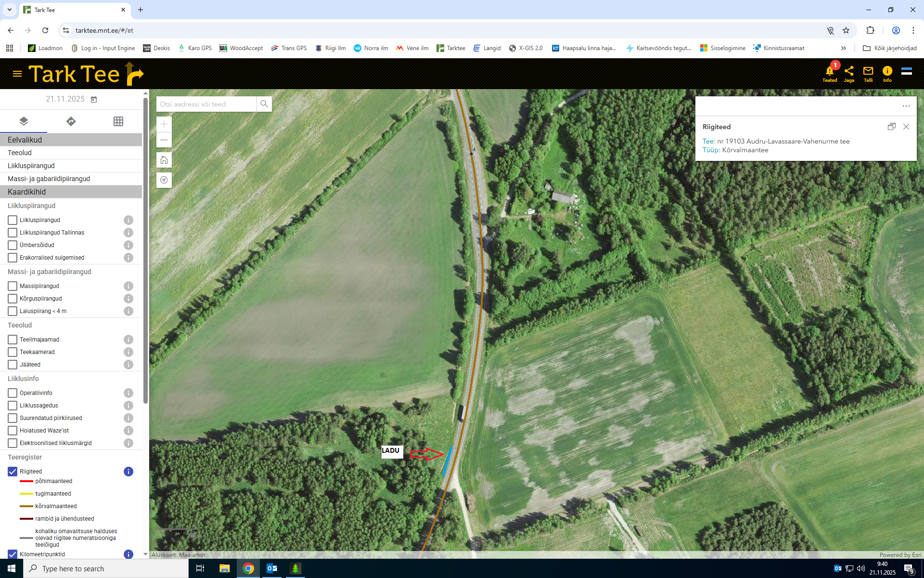Viewport: 924px width, 578px height.
Task: Click the address search input field
Action: tap(206, 104)
